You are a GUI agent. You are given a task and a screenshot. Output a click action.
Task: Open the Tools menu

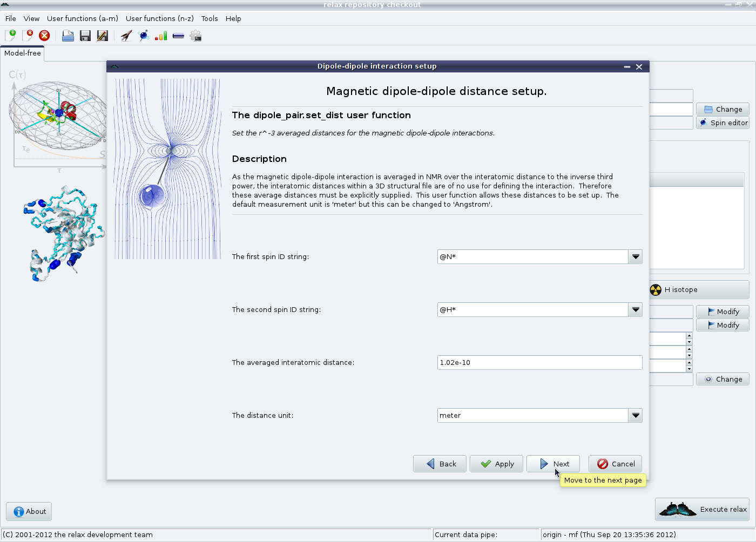click(210, 18)
